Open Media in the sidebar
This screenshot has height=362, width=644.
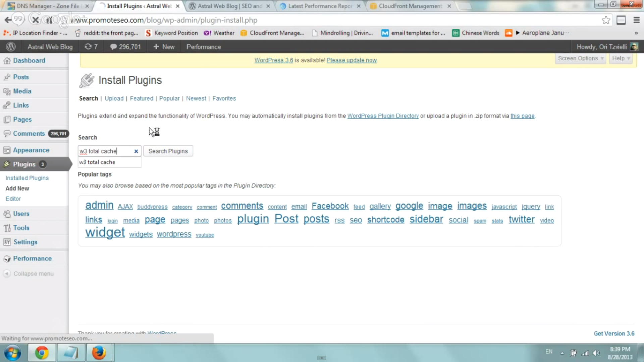22,91
